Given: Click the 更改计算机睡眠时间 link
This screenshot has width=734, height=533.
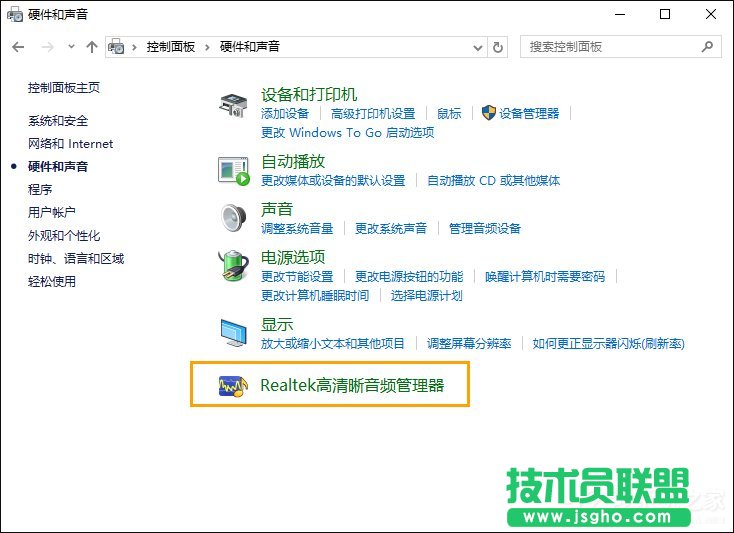Looking at the screenshot, I should 315,296.
